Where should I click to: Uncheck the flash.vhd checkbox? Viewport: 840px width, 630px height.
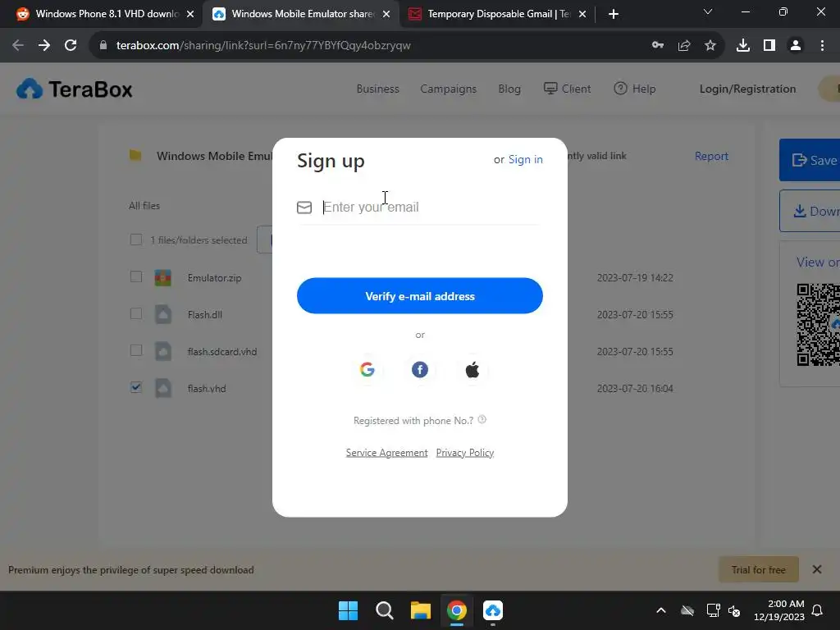[136, 387]
